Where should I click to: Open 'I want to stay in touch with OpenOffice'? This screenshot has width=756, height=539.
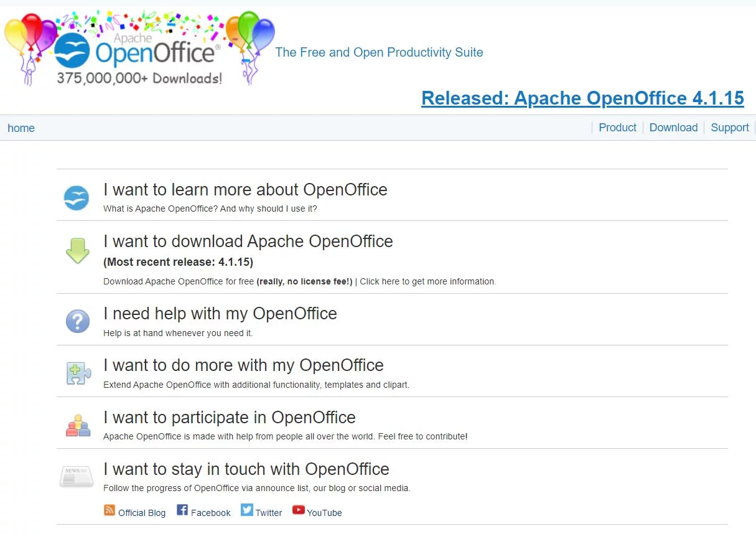pyautogui.click(x=246, y=469)
